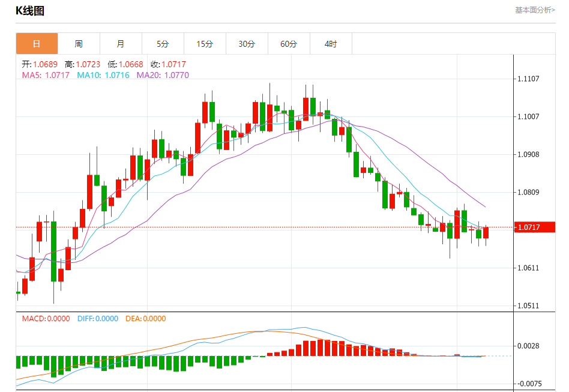Click the MA5: 1.0717 legend label
Image resolution: width=569 pixels, height=392 pixels.
pyautogui.click(x=46, y=75)
